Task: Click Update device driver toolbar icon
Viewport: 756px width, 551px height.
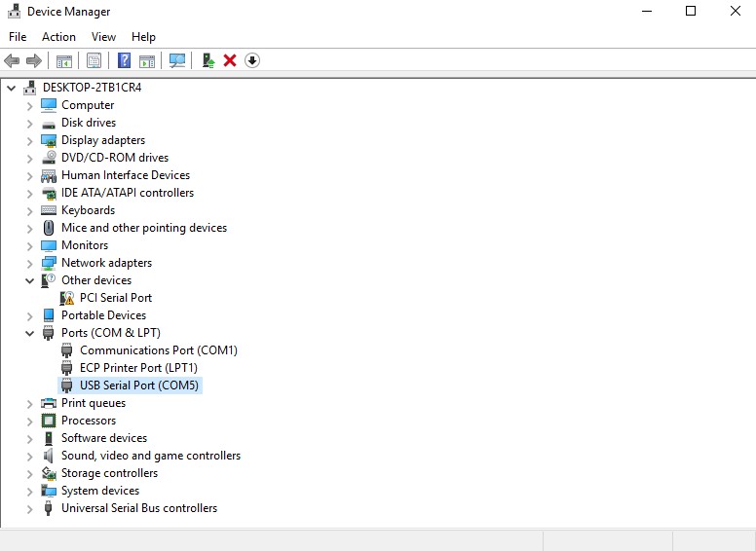Action: pos(208,60)
